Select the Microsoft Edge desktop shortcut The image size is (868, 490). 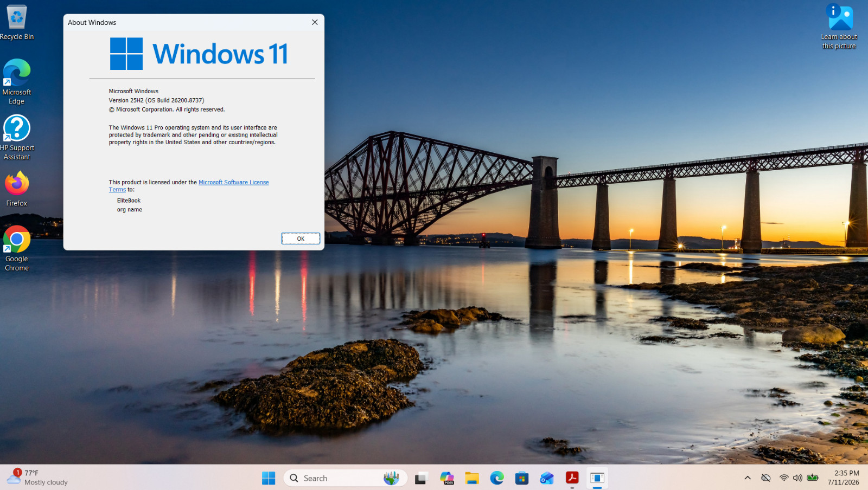17,82
